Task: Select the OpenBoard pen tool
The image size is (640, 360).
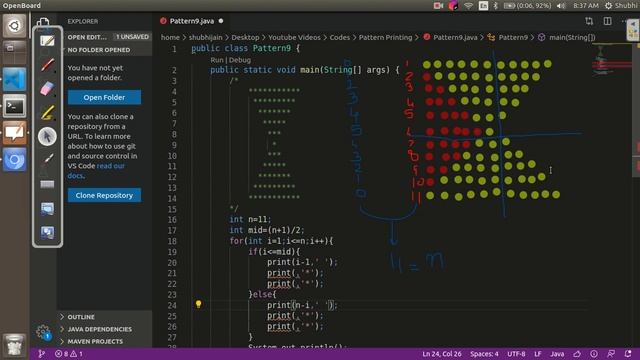Action: click(47, 65)
